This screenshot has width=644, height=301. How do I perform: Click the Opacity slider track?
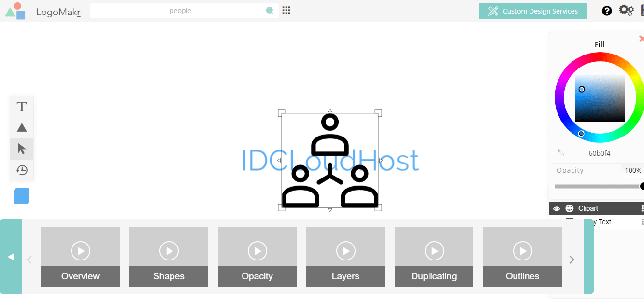(597, 187)
